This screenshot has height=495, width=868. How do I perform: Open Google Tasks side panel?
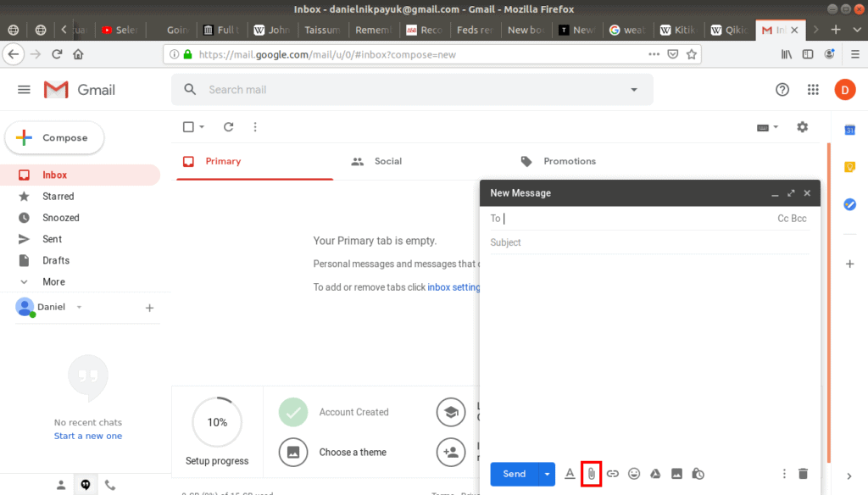coord(849,204)
